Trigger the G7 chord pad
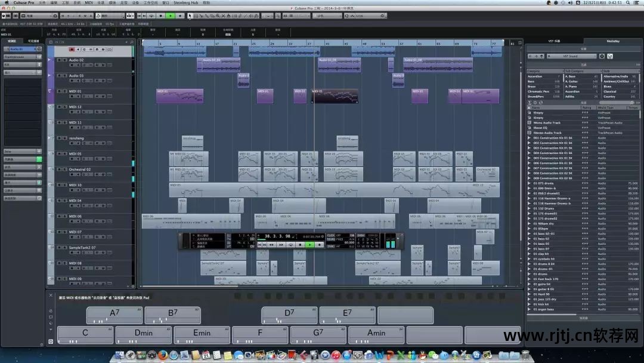 (x=318, y=333)
